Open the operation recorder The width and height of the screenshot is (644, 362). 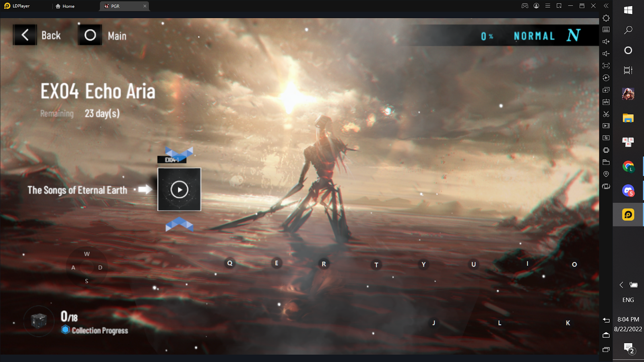point(606,78)
